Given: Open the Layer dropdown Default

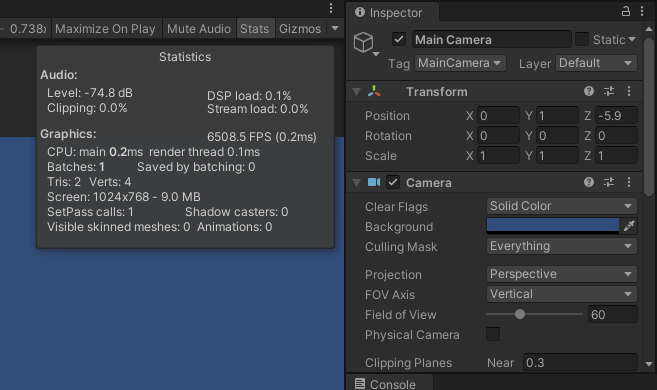Looking at the screenshot, I should click(x=596, y=63).
